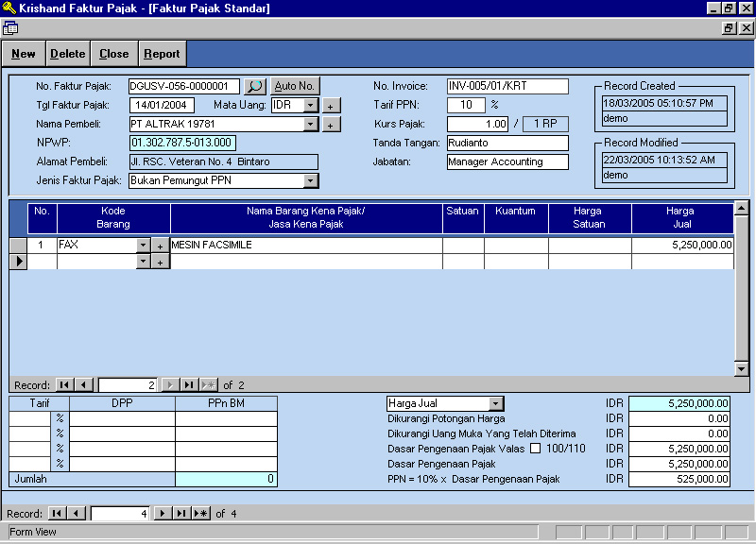
Task: Click the No. Faktur Pajak field
Action: pyautogui.click(x=183, y=86)
